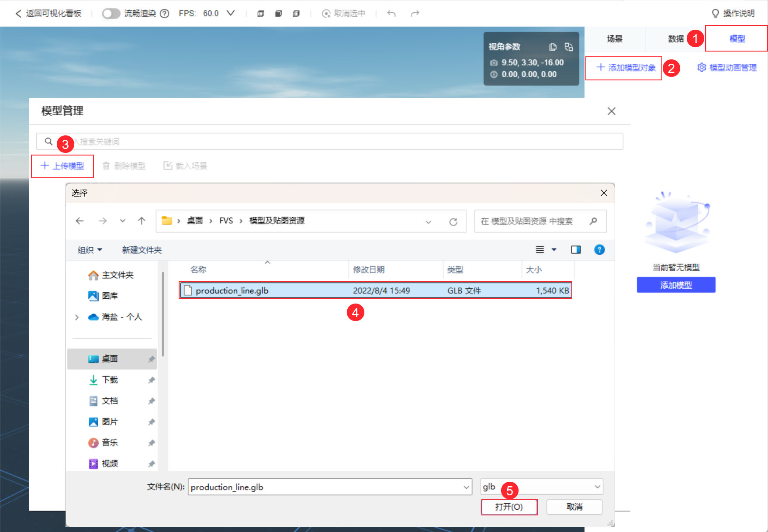Select 桌面 in quick access

pos(112,359)
